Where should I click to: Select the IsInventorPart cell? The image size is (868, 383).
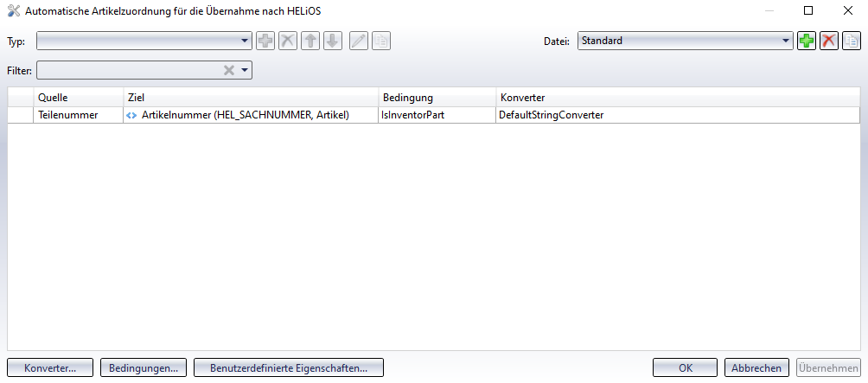click(437, 115)
